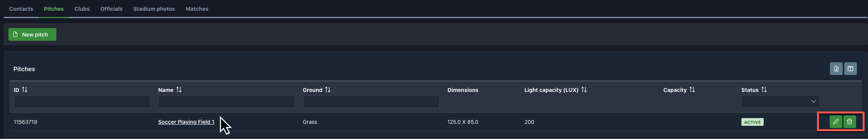868x140 pixels.
Task: Open the Clubs tab
Action: pos(82,9)
